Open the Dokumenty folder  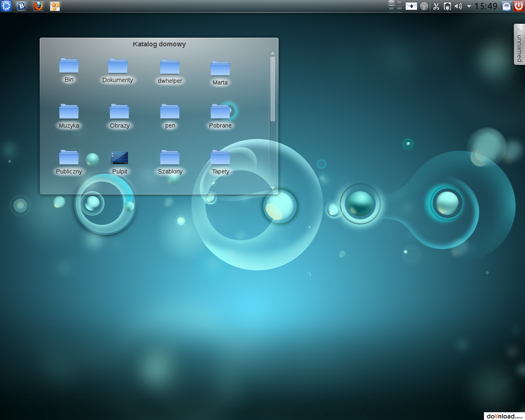(x=117, y=71)
